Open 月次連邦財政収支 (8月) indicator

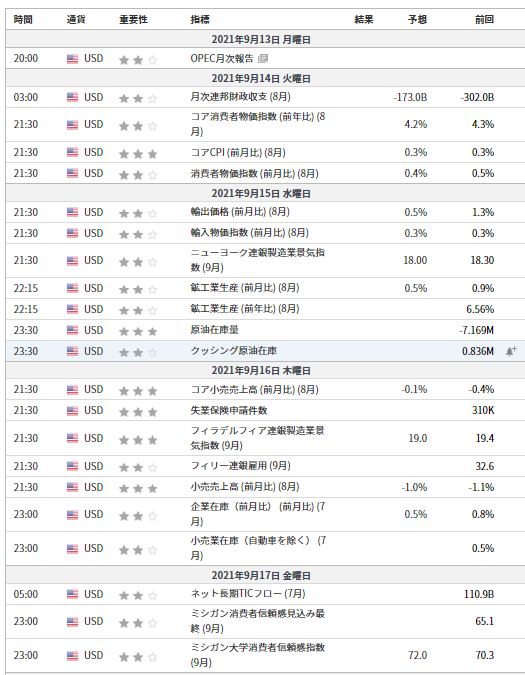pyautogui.click(x=241, y=97)
